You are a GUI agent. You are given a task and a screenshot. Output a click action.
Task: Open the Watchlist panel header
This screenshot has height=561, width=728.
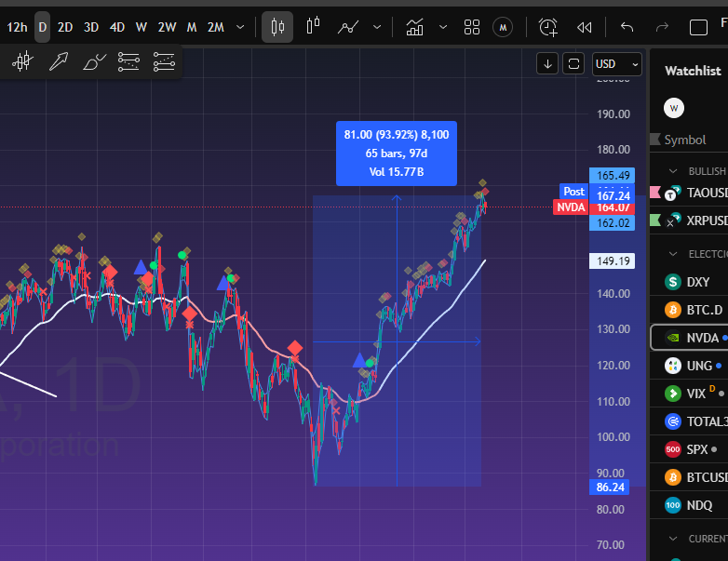(693, 71)
